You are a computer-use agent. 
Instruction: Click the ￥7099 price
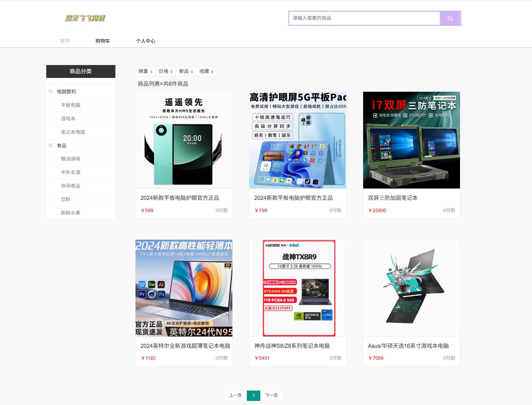376,358
